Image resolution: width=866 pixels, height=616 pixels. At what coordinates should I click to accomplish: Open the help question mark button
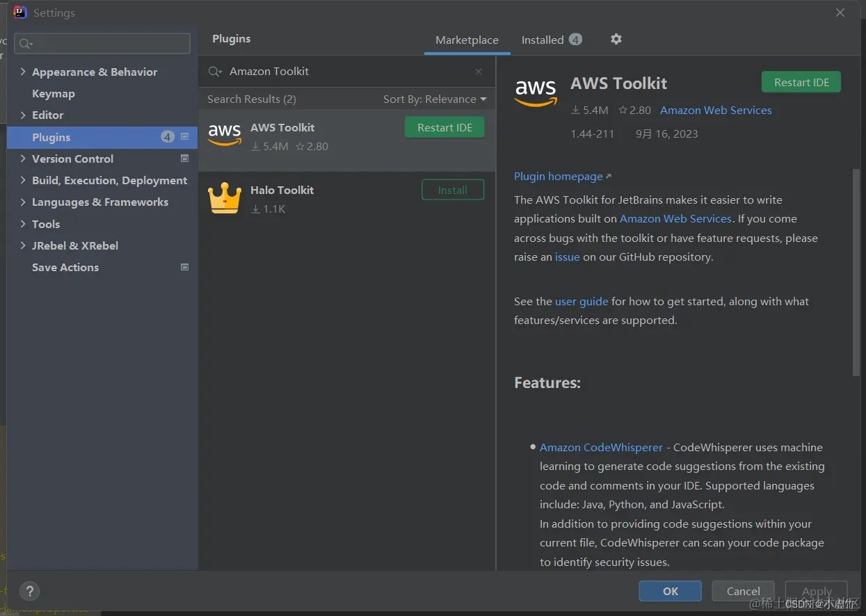click(x=29, y=592)
